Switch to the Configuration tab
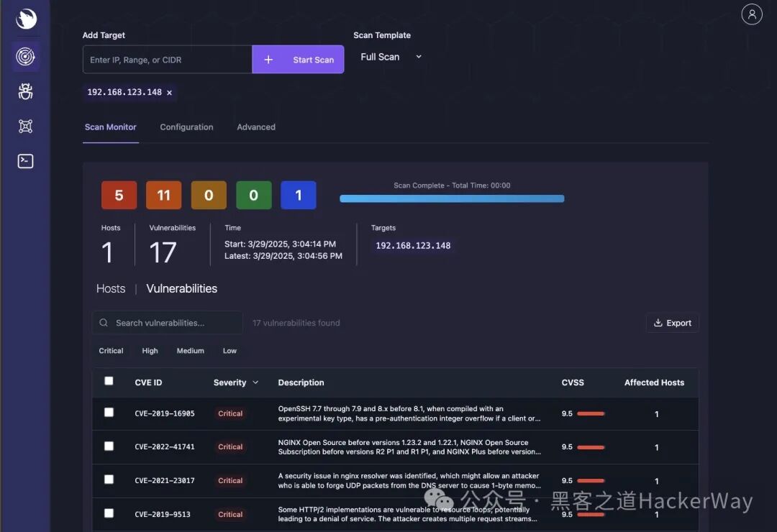Screen dimensions: 777x532 click(x=186, y=127)
